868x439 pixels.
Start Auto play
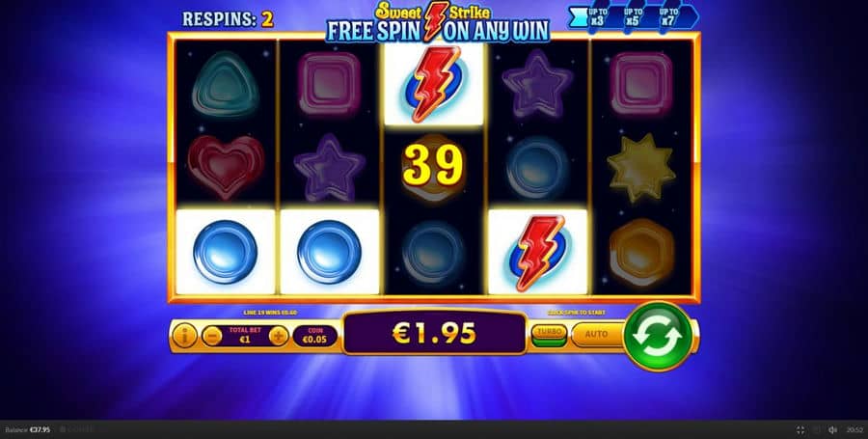coord(597,335)
